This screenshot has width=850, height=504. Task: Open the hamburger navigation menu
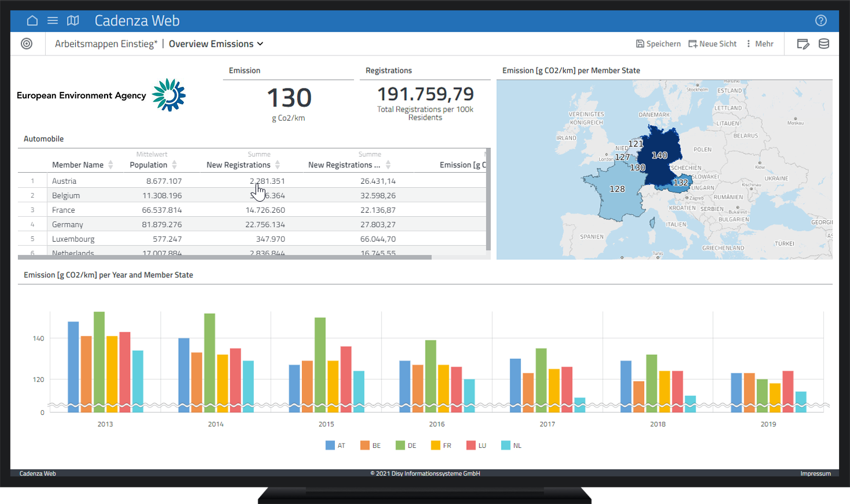click(53, 21)
